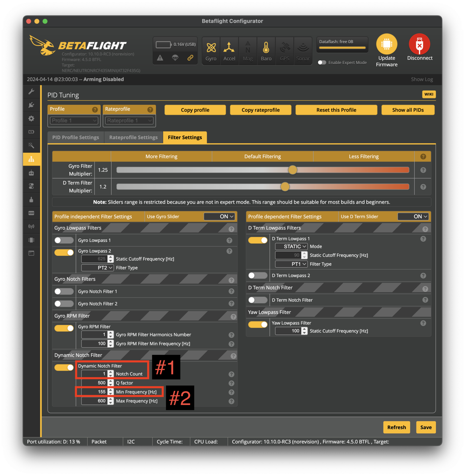Open the Presets magic wand icon

tap(31, 145)
